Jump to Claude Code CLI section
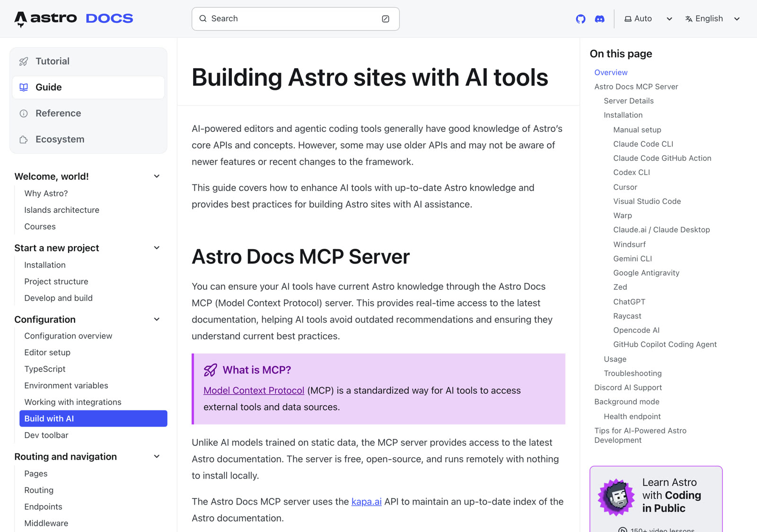 pos(643,144)
